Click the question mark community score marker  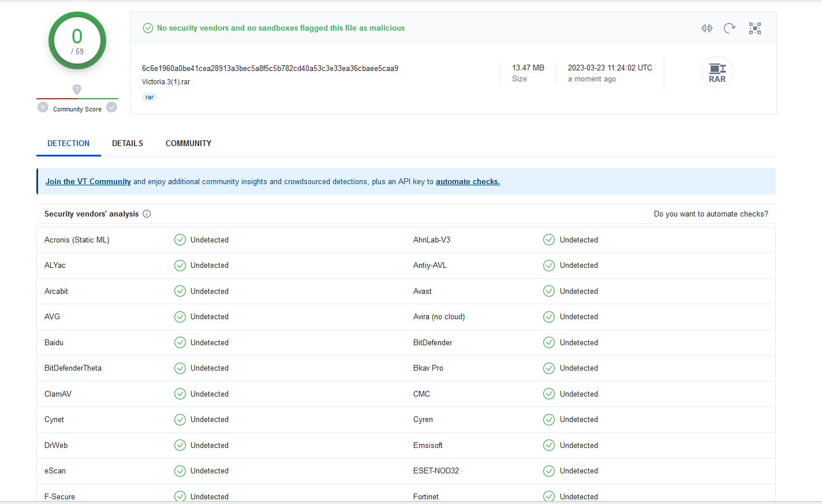[77, 89]
